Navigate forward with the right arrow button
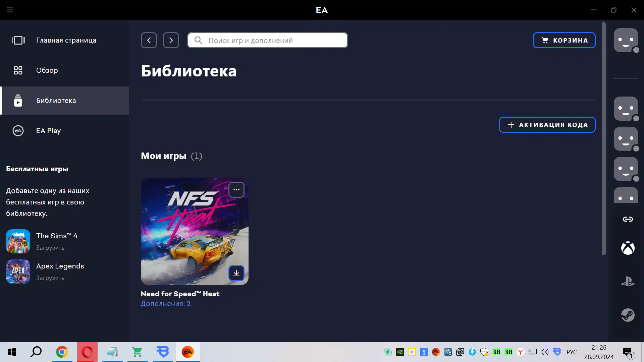Viewport: 644px width, 362px height. [171, 40]
